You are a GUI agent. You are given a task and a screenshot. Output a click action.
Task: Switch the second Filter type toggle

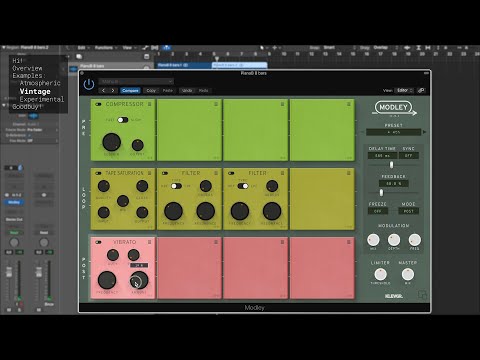[x=243, y=186]
